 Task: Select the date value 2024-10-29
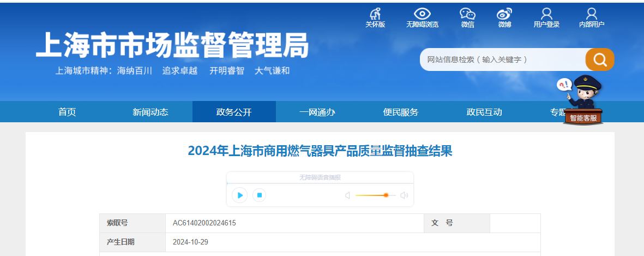pyautogui.click(x=190, y=242)
